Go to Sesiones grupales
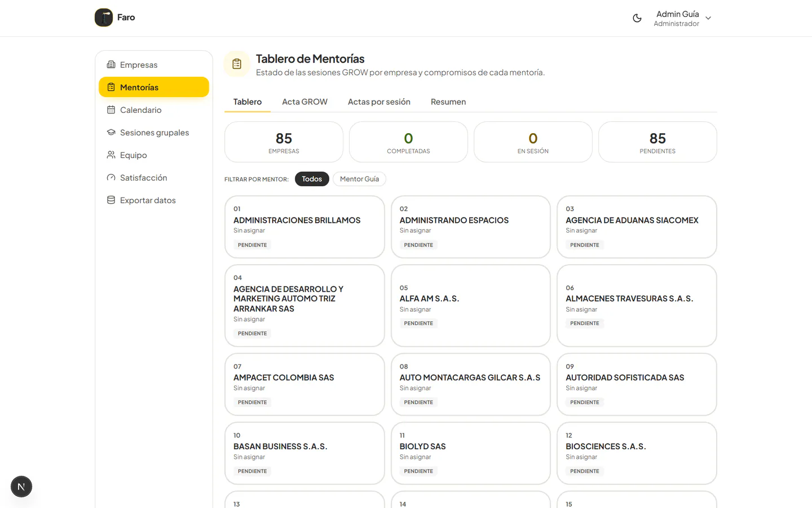The image size is (812, 508). [154, 132]
